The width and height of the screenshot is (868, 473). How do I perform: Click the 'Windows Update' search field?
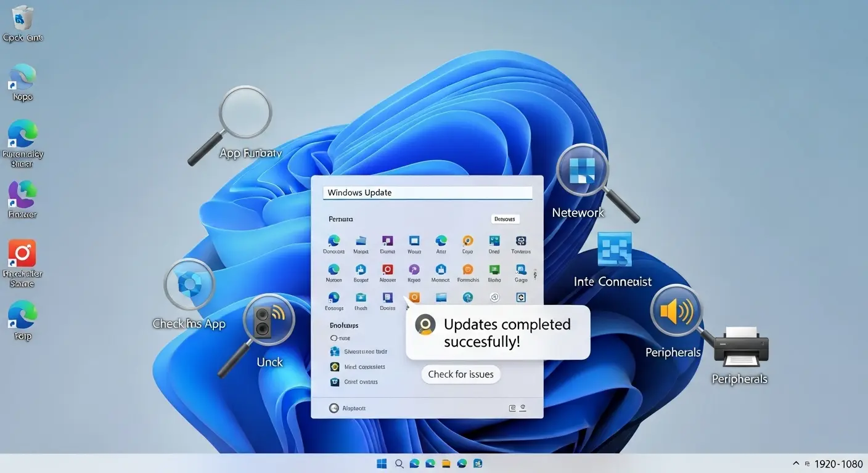427,193
